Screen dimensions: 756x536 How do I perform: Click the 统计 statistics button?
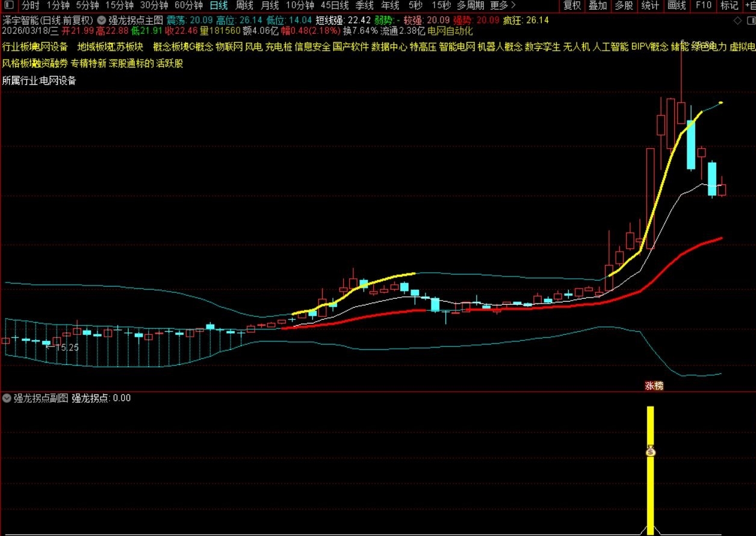coord(650,5)
